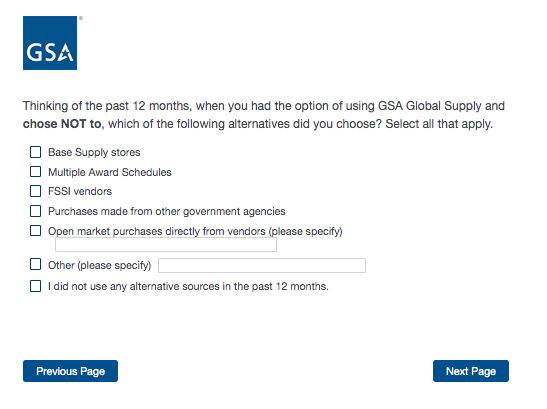Tick the Other (please specify) checkbox

point(36,265)
